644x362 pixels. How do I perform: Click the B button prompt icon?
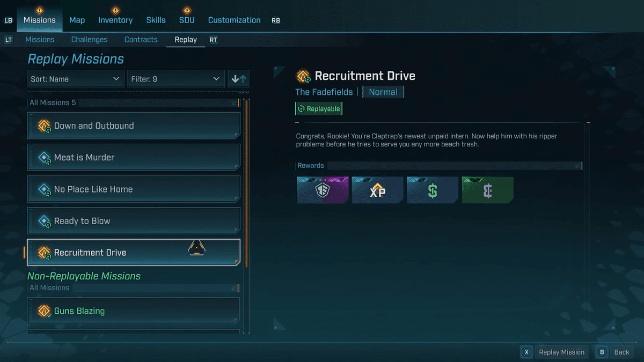tap(602, 352)
